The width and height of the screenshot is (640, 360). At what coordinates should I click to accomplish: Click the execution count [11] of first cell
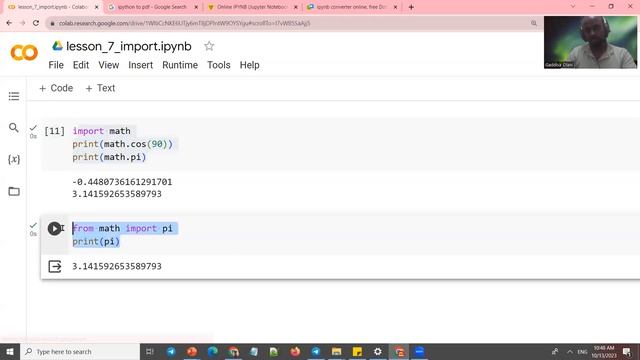pyautogui.click(x=54, y=131)
